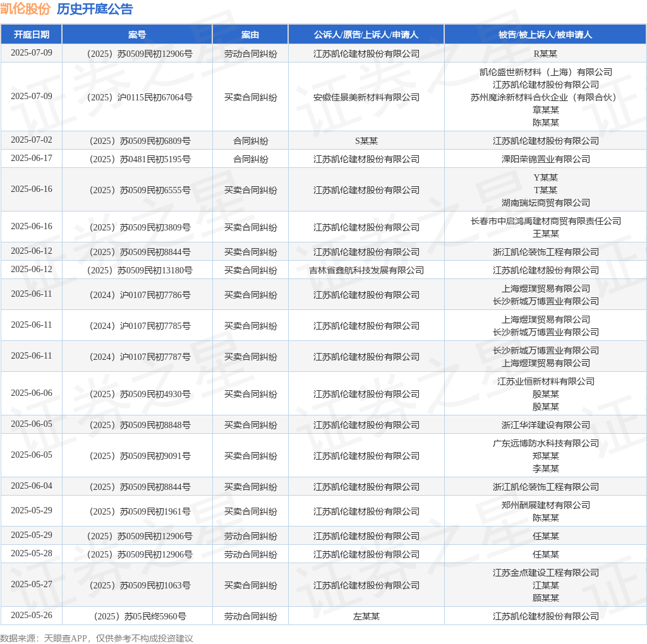
Task: Select 买卖合同纠纷 in the 沪0115民初67064号 row
Action: click(x=250, y=97)
